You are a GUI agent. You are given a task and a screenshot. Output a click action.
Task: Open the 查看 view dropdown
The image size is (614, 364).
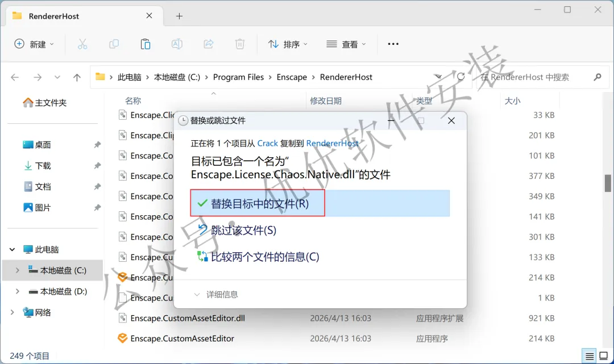[346, 44]
